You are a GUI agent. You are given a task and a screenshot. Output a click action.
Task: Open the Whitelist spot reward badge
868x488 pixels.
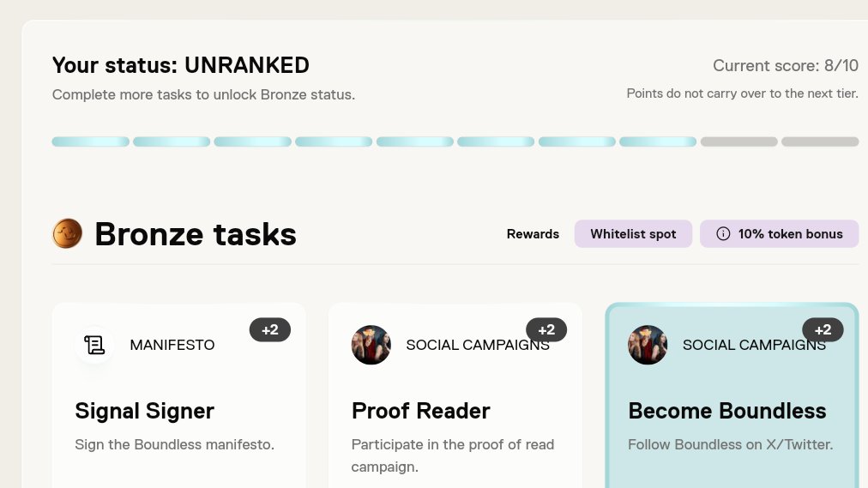pyautogui.click(x=633, y=233)
